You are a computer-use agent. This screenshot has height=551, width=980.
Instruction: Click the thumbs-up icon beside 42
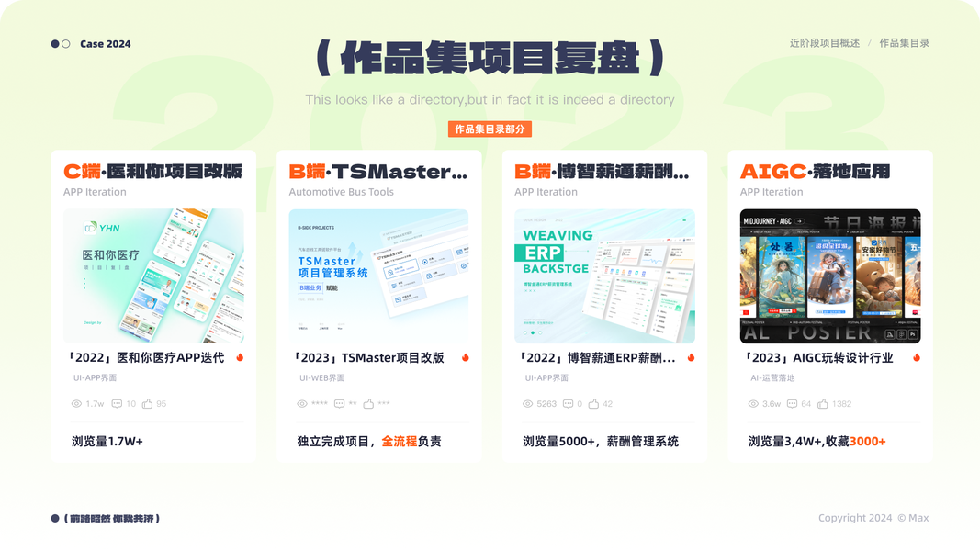click(593, 404)
